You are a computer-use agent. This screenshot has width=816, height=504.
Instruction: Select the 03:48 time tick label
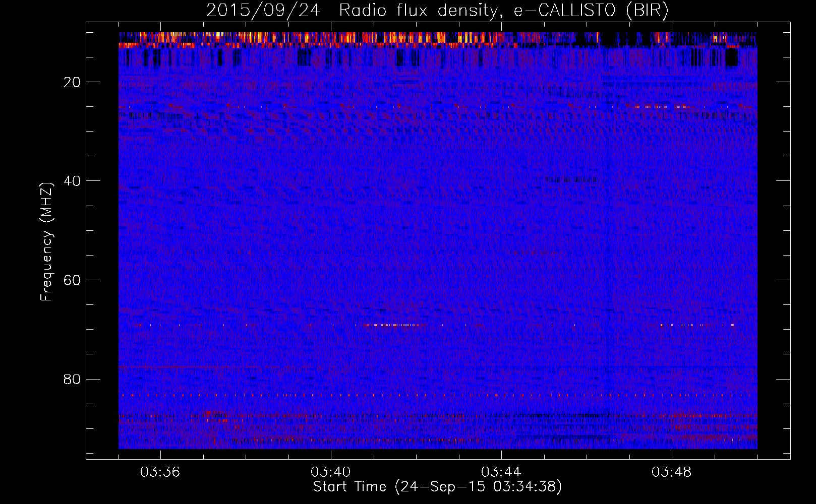tap(672, 472)
